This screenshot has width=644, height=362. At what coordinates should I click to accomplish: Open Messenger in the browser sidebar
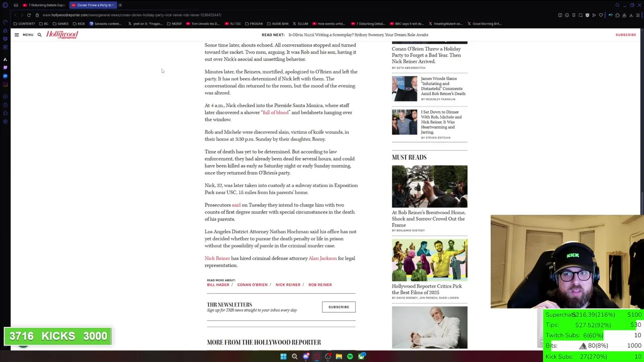[5, 76]
